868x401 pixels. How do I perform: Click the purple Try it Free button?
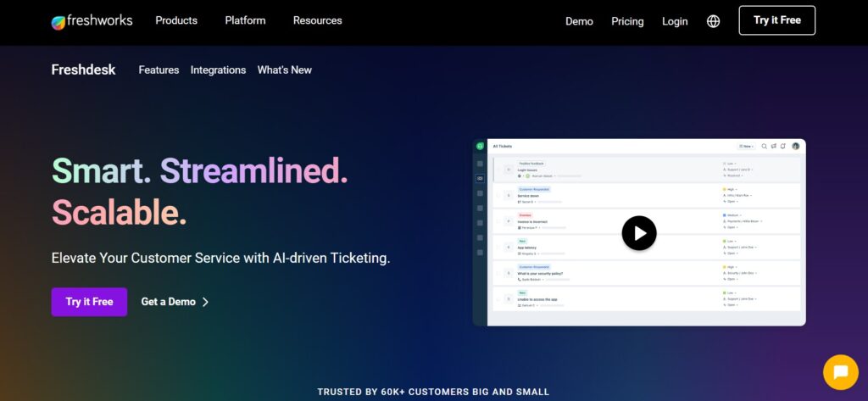coord(89,302)
